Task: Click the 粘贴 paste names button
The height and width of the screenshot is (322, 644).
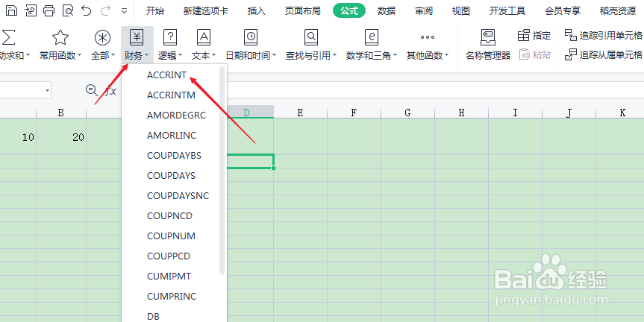Action: (x=535, y=54)
